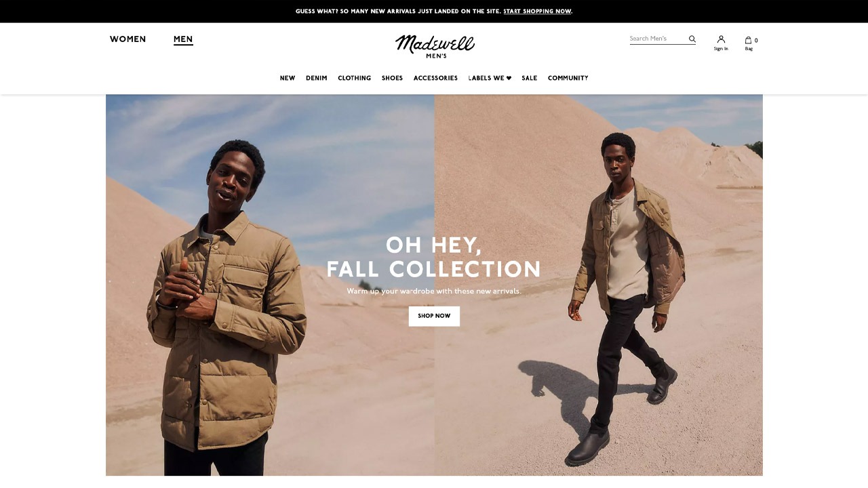Click the search magnifier icon

pyautogui.click(x=692, y=39)
